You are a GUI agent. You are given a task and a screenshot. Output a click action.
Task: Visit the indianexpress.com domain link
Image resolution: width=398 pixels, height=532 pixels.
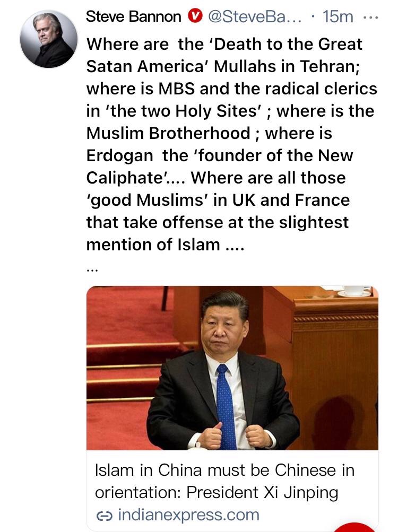(x=189, y=515)
